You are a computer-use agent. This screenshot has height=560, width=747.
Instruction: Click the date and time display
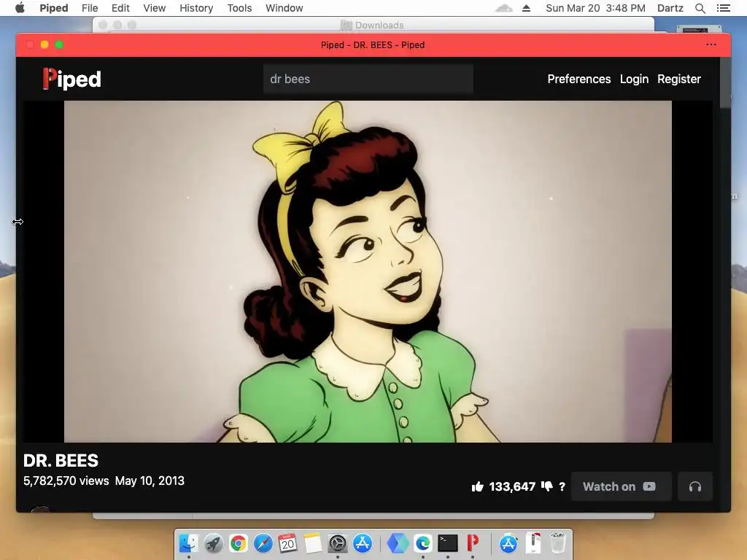[x=595, y=8]
